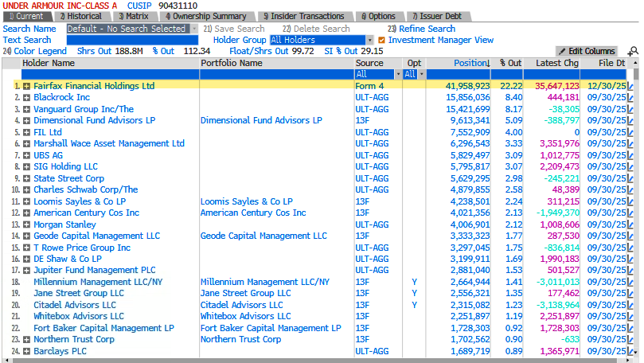Expand the Vanguard Group Inc holder row
Viewport: 644px width, 363px height.
coord(27,109)
